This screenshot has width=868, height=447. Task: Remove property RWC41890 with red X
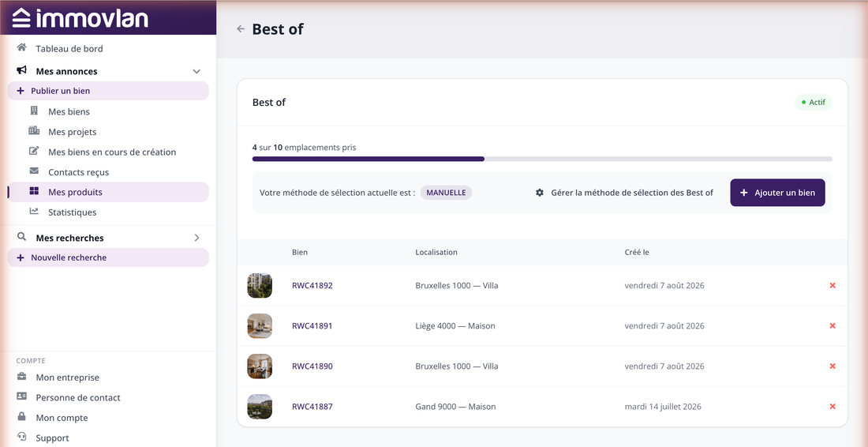click(832, 366)
